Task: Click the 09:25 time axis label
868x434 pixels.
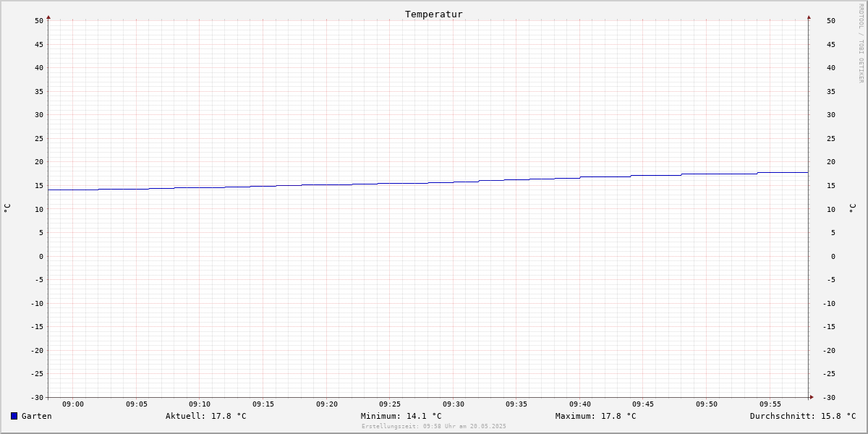Action: click(390, 404)
